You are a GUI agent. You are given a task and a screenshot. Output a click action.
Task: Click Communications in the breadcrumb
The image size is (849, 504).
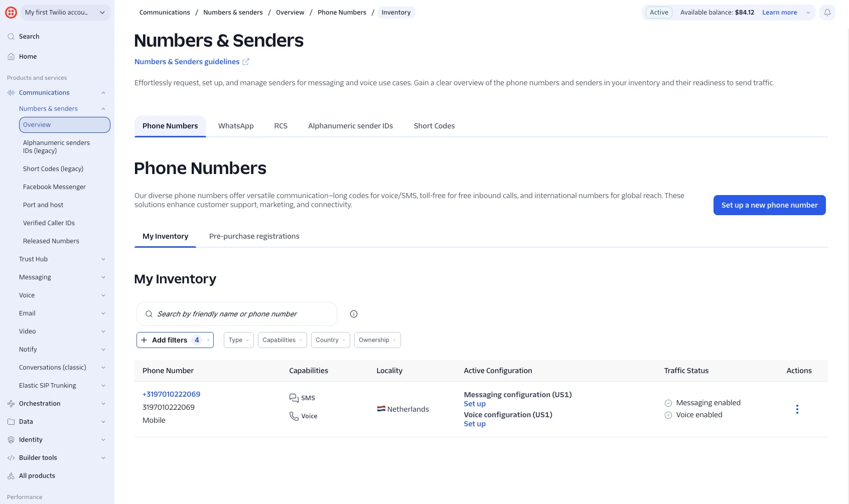165,13
